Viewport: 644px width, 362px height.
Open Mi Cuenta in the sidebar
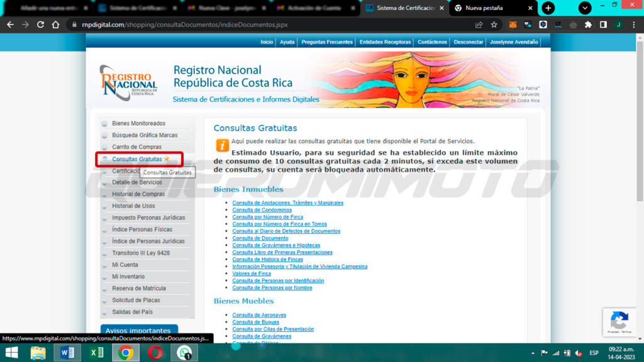pyautogui.click(x=125, y=265)
